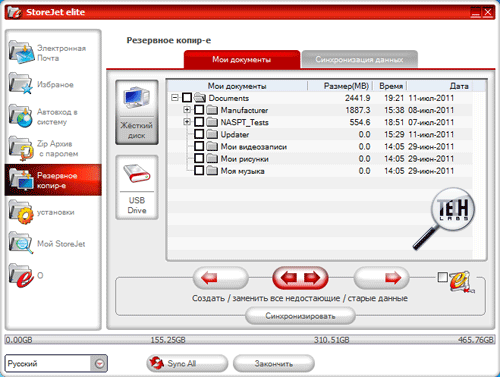Click Documents folder icon in tree
Viewport: 500px width, 377px height.
click(x=200, y=98)
